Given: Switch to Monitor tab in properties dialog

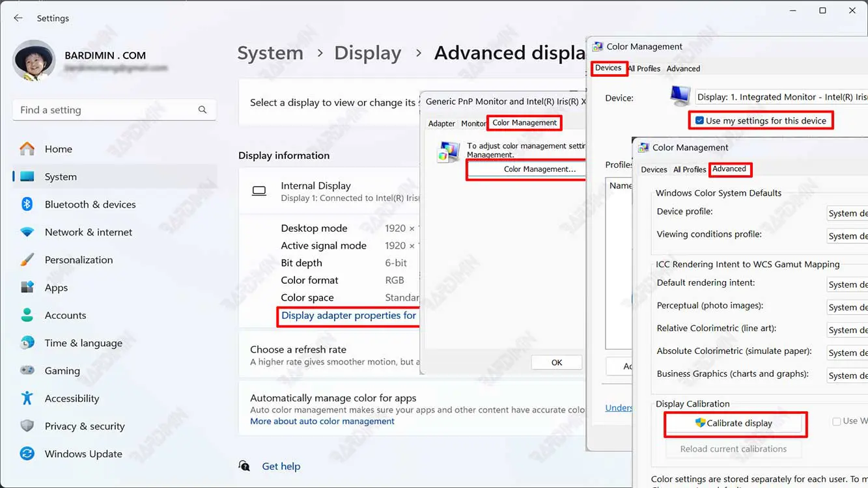Looking at the screenshot, I should coord(473,124).
